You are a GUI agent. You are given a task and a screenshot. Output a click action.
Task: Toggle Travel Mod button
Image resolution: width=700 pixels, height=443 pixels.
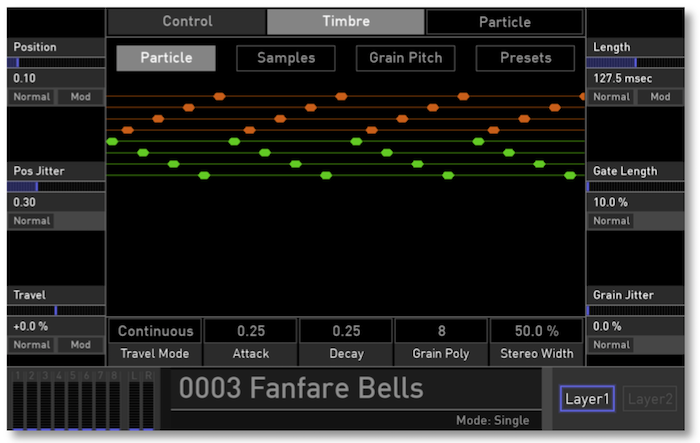(80, 345)
